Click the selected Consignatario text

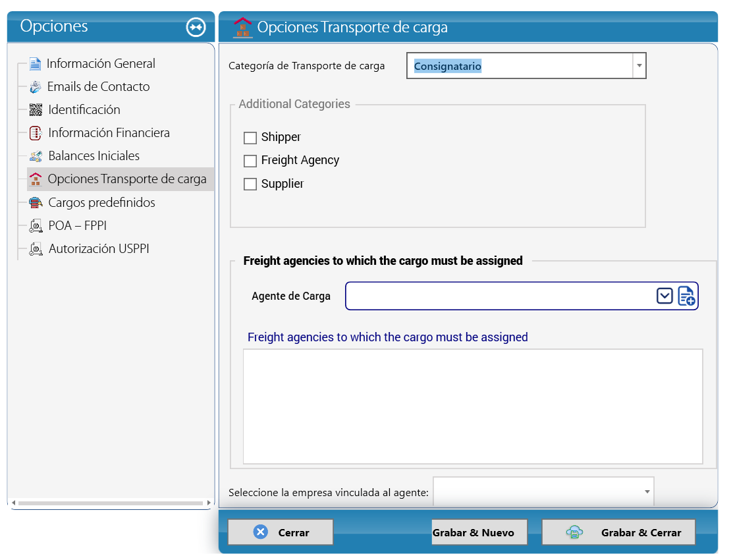pyautogui.click(x=448, y=66)
